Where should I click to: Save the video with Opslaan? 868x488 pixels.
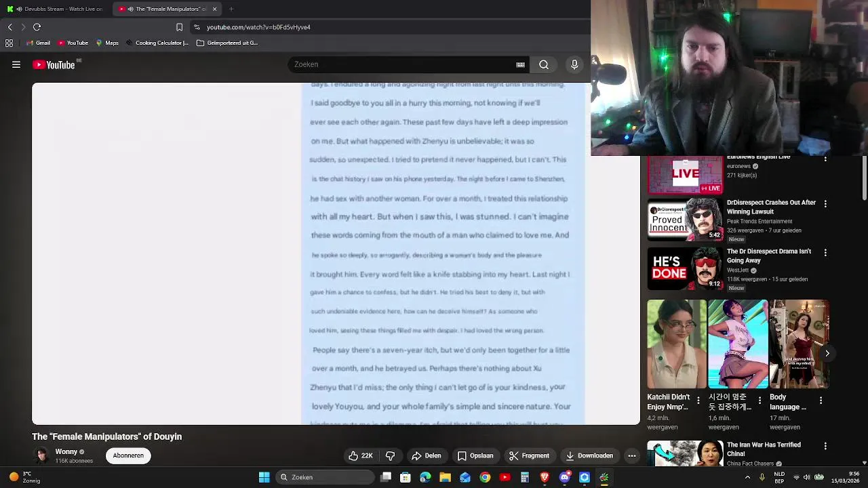pyautogui.click(x=475, y=455)
